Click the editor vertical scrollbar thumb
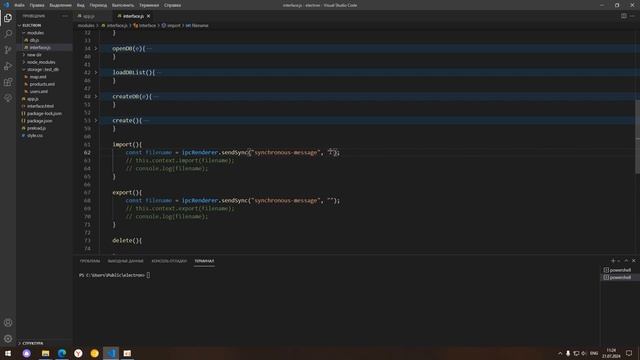This screenshot has width=640, height=360. (638, 137)
